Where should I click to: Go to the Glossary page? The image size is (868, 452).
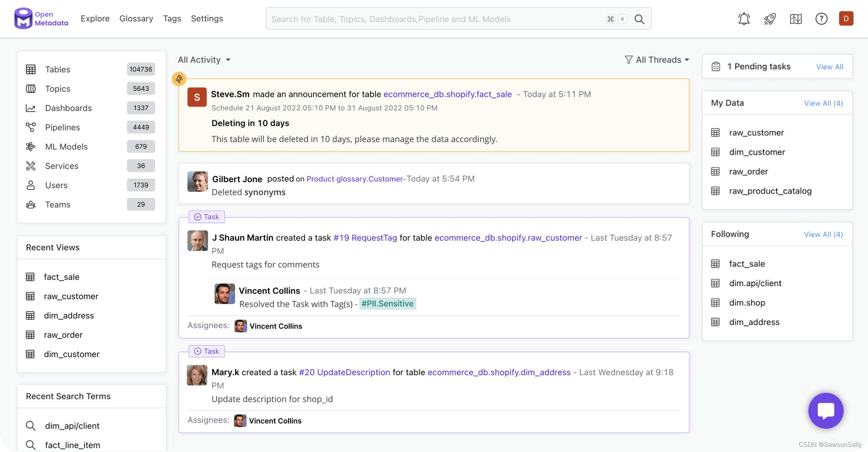136,18
